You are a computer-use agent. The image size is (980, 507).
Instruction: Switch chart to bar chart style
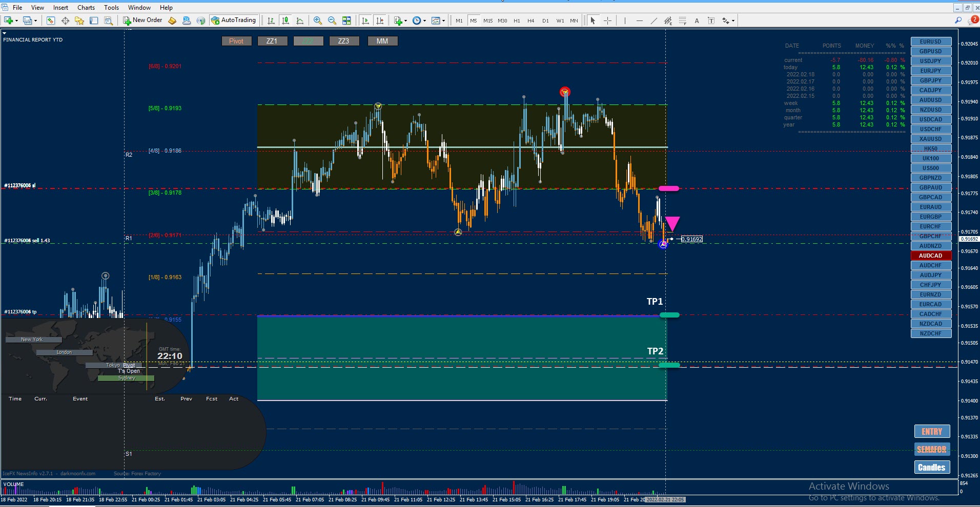pos(271,20)
